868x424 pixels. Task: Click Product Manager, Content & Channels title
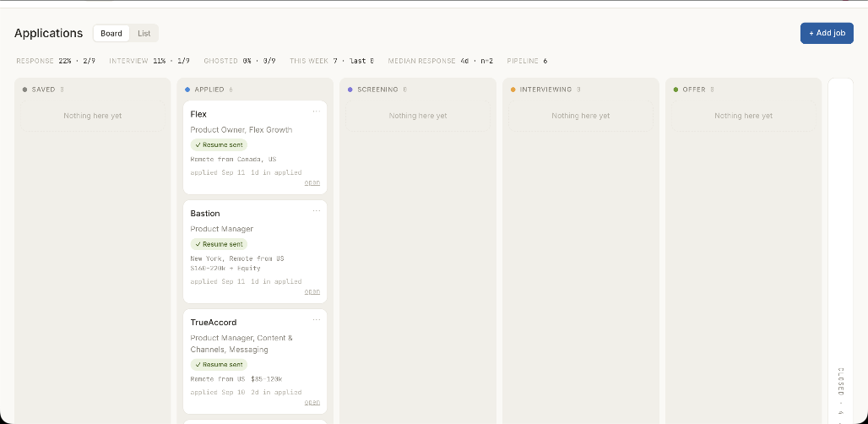pyautogui.click(x=241, y=344)
